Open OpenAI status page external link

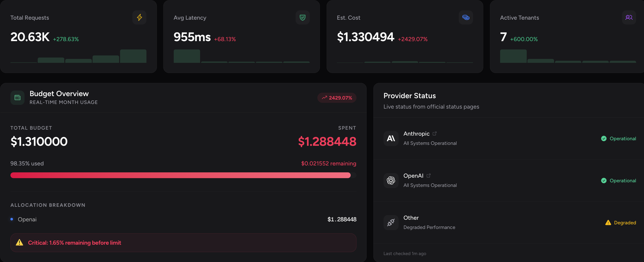[x=428, y=176]
